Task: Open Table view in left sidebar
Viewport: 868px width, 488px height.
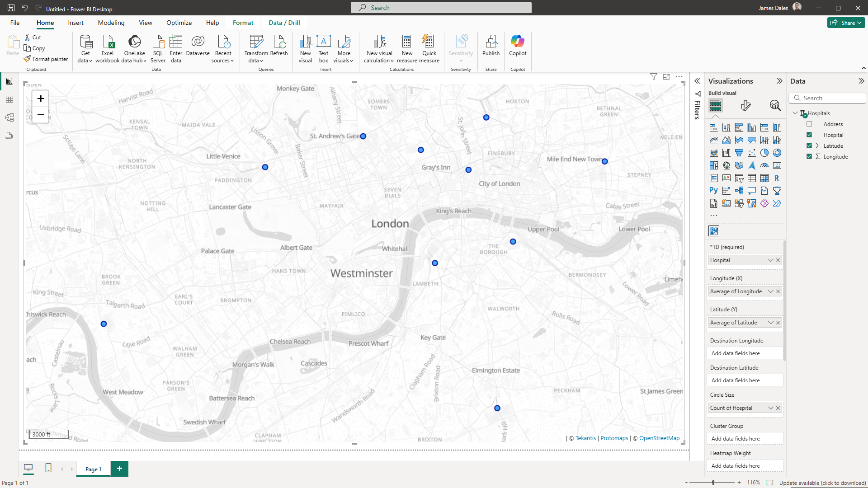Action: [9, 99]
